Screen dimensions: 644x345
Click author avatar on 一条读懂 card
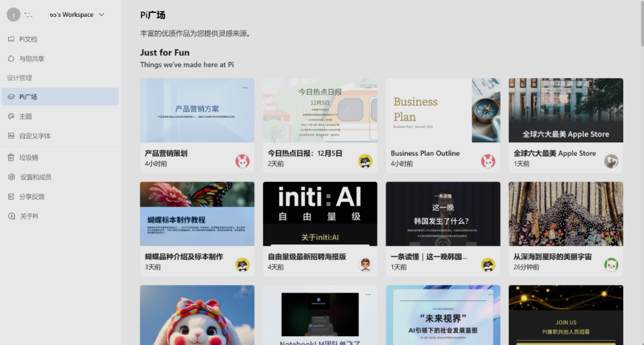point(488,265)
